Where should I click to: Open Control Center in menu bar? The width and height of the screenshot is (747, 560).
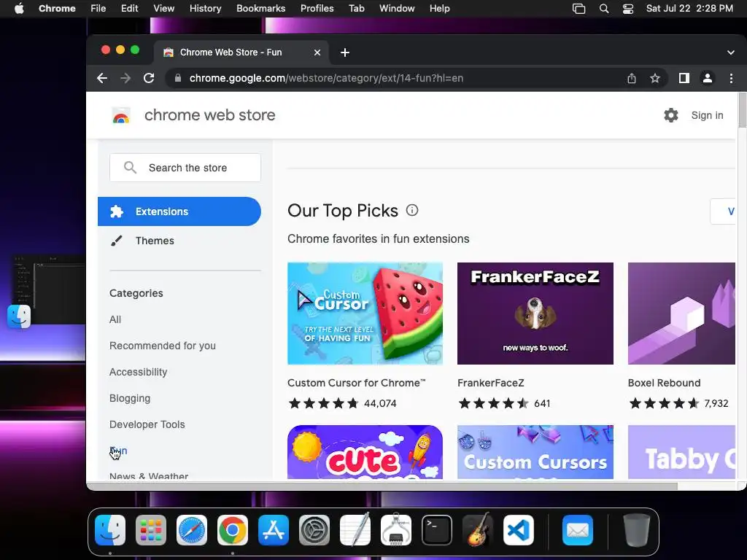click(628, 9)
